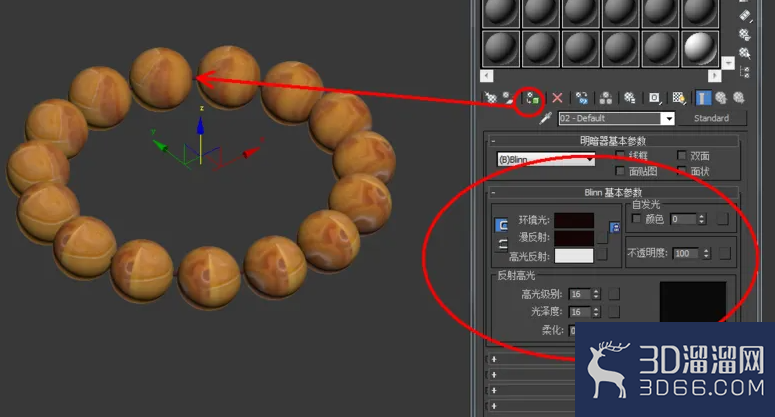Click the Make Preview filmstrip icon

click(x=745, y=16)
